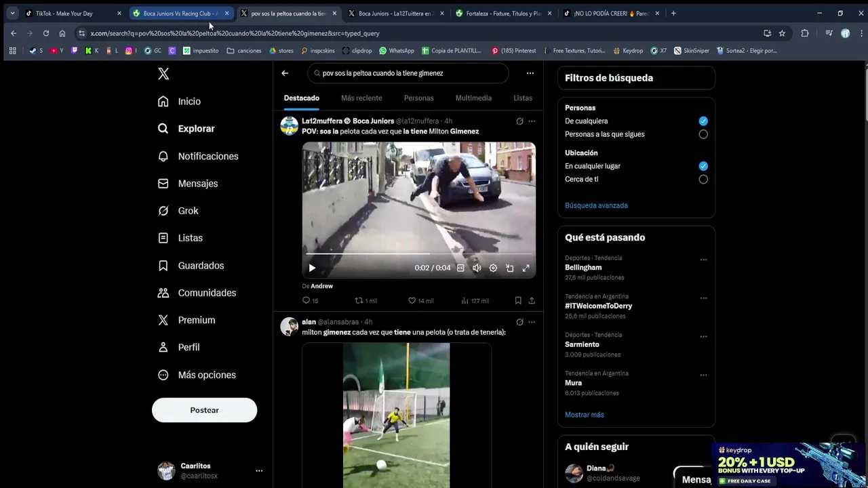View La12muffera tweet statistics

coord(475,300)
